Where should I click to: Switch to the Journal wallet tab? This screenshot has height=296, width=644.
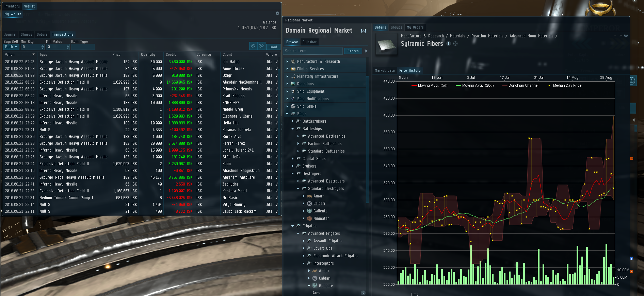(x=10, y=34)
